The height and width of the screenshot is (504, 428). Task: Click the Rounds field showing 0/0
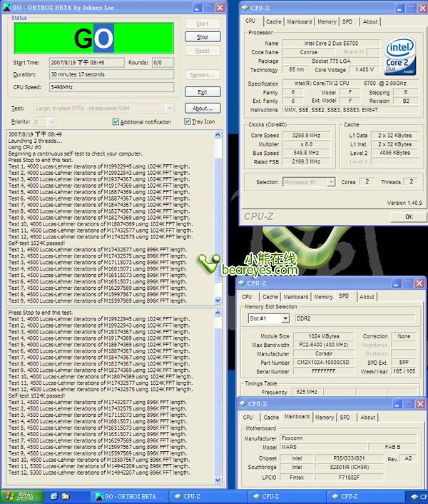[x=163, y=62]
